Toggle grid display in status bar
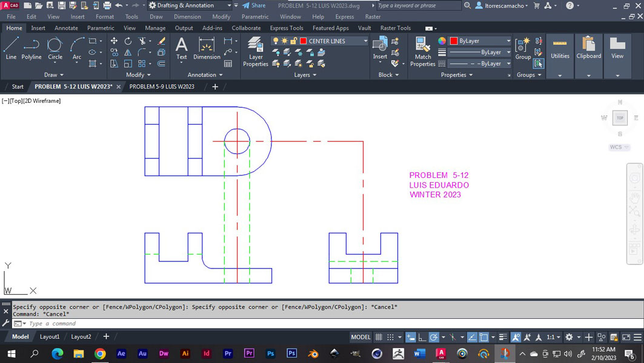 (379, 337)
